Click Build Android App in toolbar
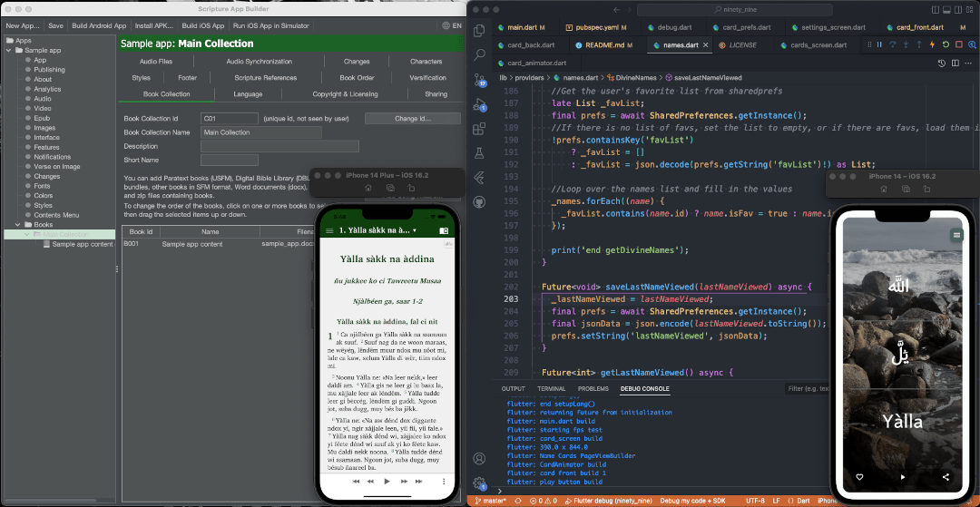 (99, 25)
